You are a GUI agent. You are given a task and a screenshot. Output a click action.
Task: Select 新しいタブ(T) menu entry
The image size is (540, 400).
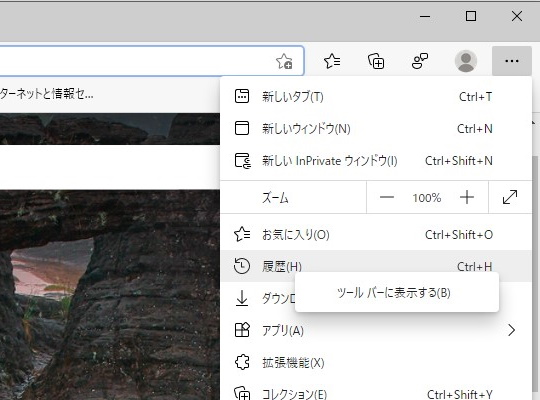(x=376, y=97)
